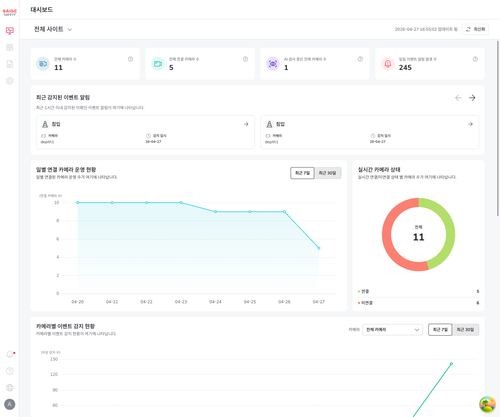
Task: Go to previous recent event alerts page
Action: tap(458, 98)
